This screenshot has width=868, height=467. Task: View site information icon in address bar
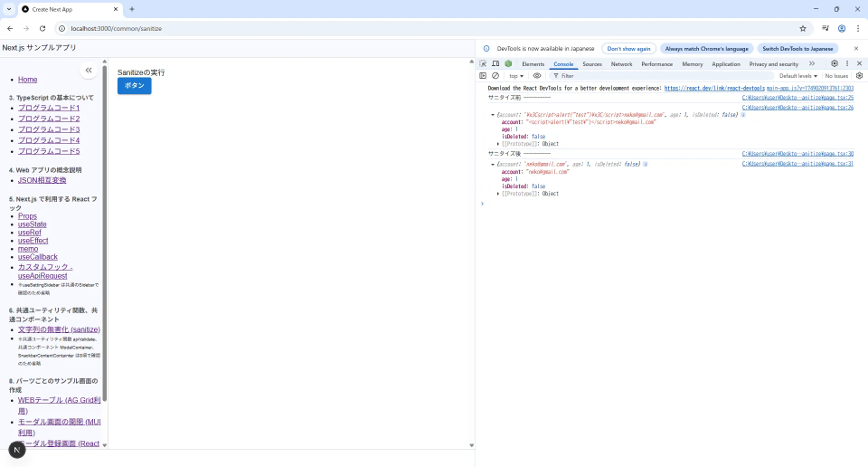pyautogui.click(x=62, y=28)
